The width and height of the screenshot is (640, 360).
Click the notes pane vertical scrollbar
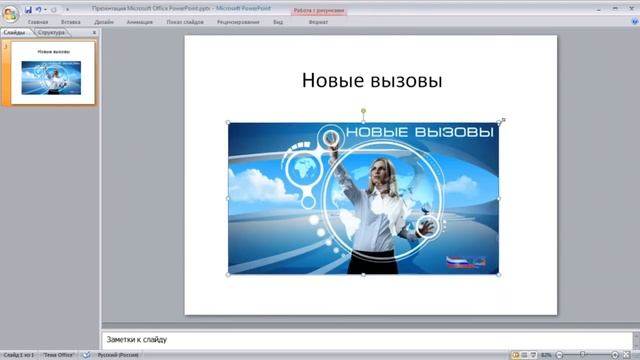tap(636, 340)
